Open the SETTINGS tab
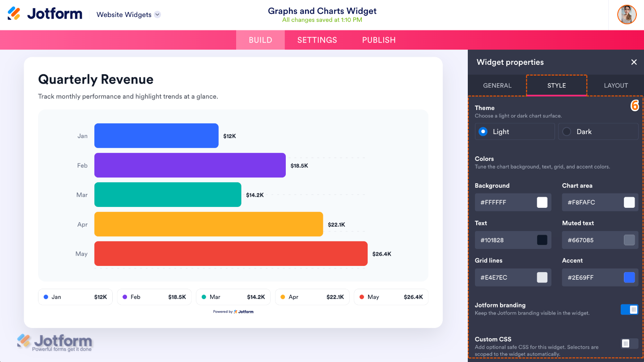This screenshot has height=362, width=644. tap(317, 40)
